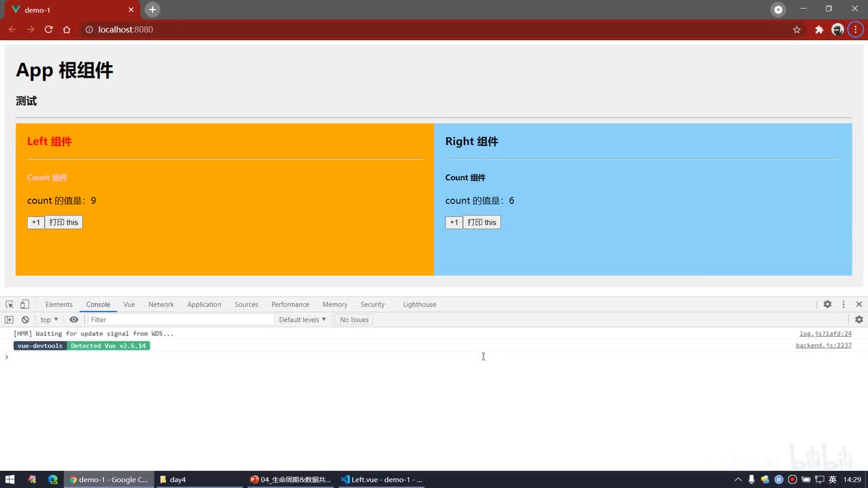This screenshot has width=868, height=488.
Task: Close the DevTools panel
Action: tap(859, 304)
